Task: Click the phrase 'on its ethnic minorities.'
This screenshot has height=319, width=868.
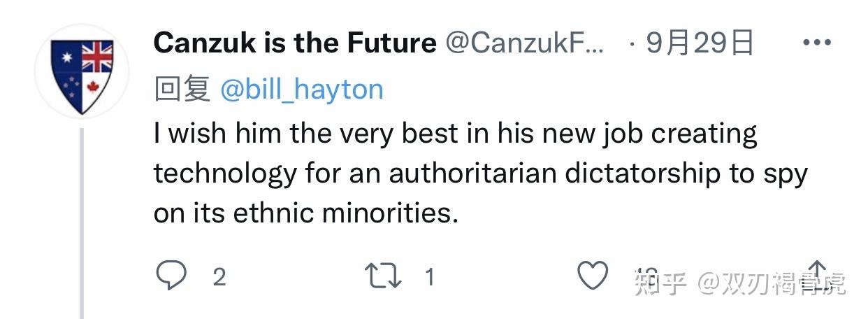Action: 306,213
